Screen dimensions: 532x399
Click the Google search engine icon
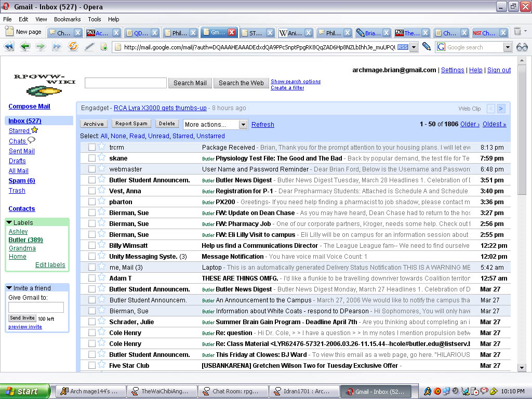(x=441, y=47)
